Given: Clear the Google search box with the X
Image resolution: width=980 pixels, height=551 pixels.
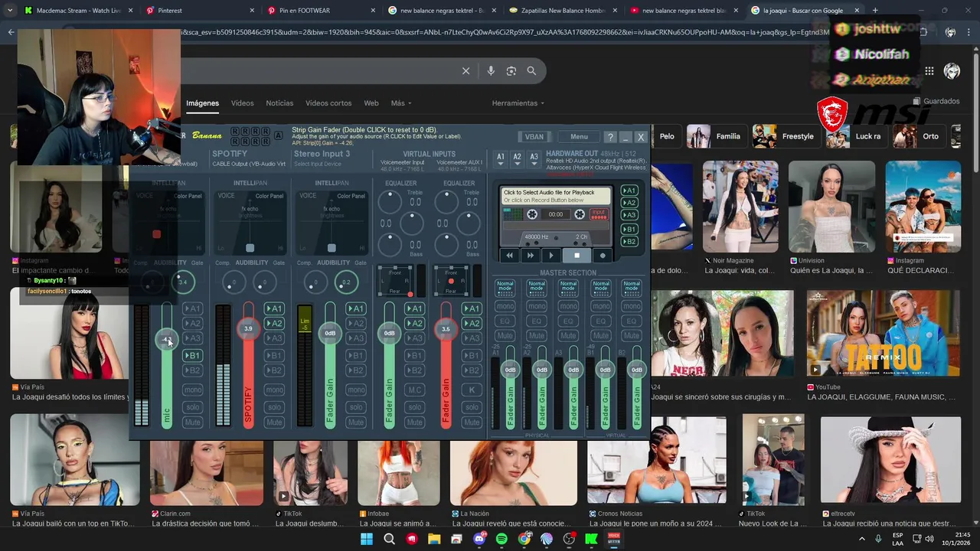Looking at the screenshot, I should [x=465, y=70].
